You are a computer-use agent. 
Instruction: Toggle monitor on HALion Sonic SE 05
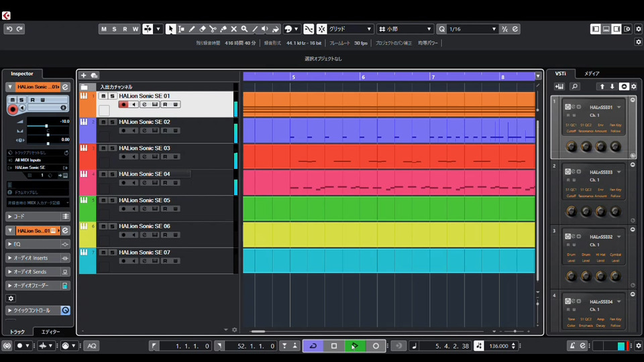pos(133,208)
